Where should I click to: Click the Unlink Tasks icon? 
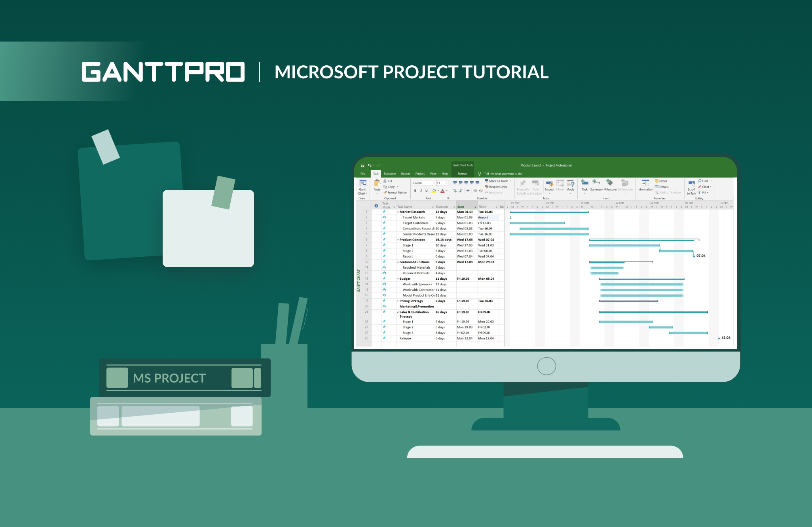pyautogui.click(x=481, y=191)
